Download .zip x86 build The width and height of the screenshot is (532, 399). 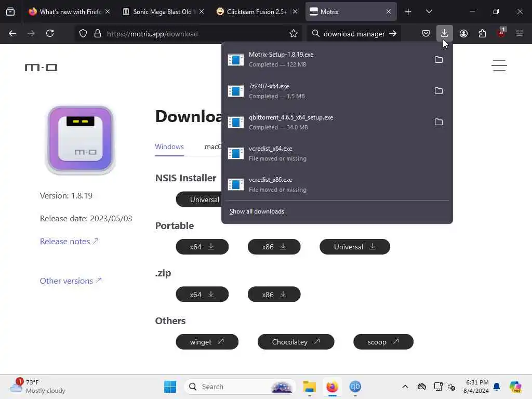point(274,295)
